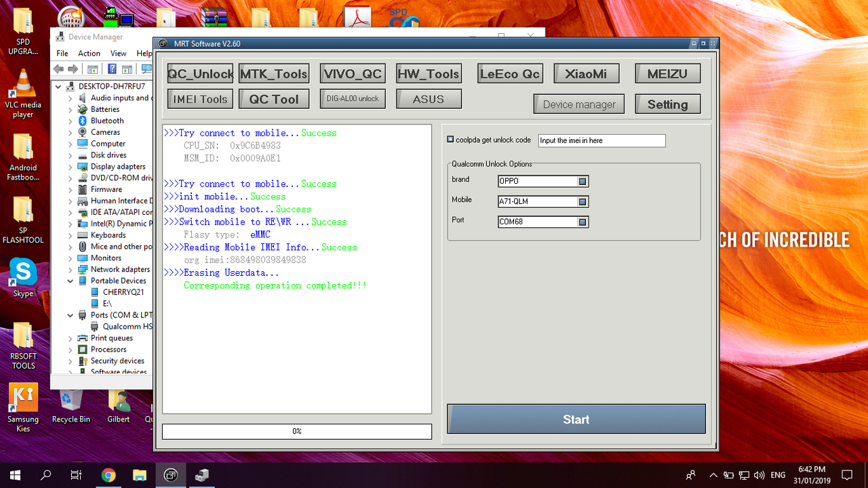The width and height of the screenshot is (868, 488).
Task: Select Recycle Bin desktop icon
Action: (71, 405)
